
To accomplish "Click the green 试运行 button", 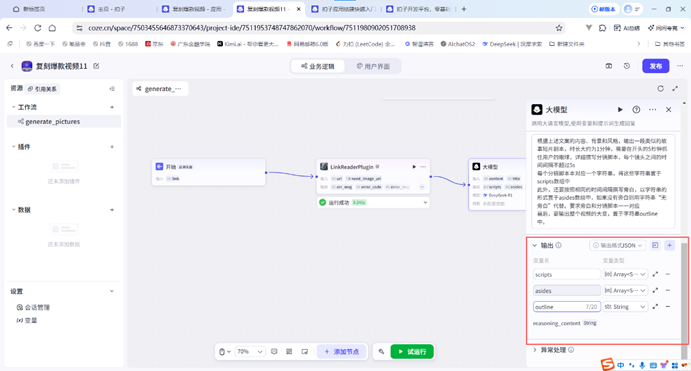I will pos(412,352).
